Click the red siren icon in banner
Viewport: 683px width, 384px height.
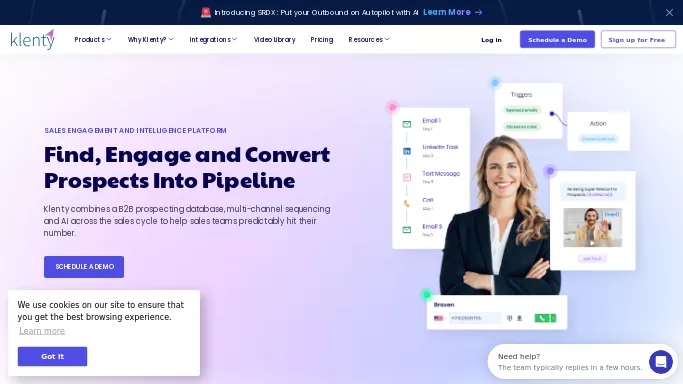[x=206, y=12]
